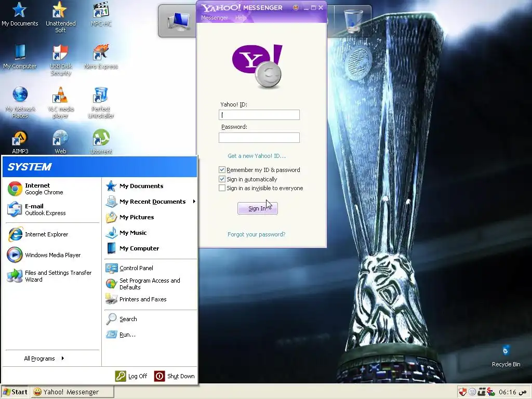Open My Documents desktop icon
This screenshot has width=532, height=399.
20,14
